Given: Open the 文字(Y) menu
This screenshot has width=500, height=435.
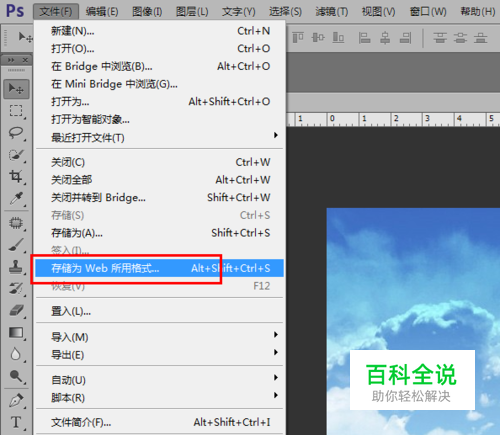Looking at the screenshot, I should point(239,12).
